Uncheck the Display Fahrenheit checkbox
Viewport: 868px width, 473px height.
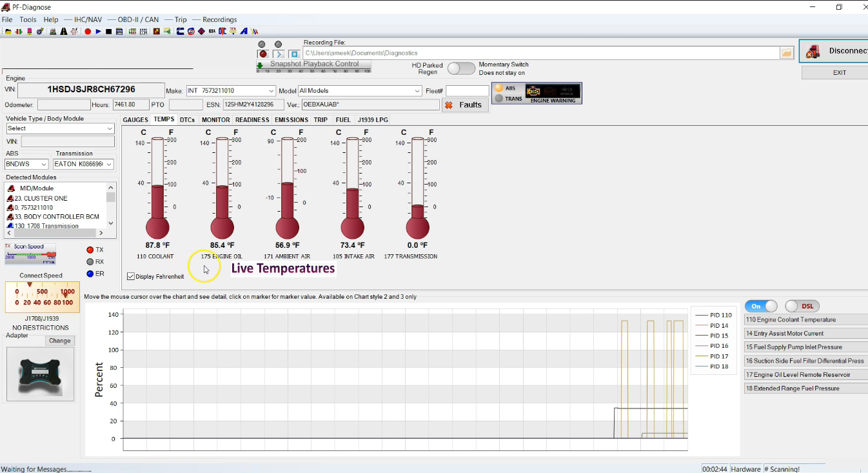click(132, 276)
